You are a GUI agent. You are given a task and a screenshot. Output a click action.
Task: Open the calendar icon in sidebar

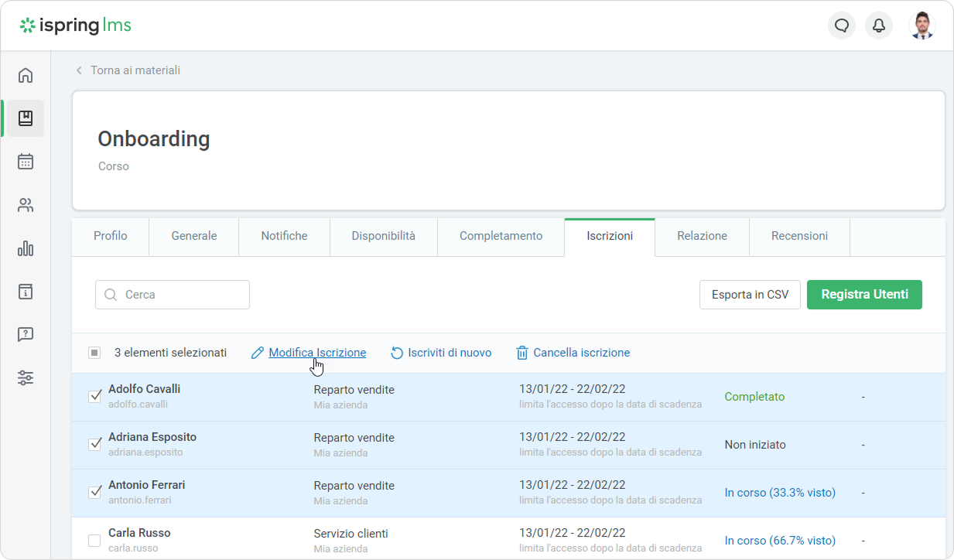coord(26,162)
